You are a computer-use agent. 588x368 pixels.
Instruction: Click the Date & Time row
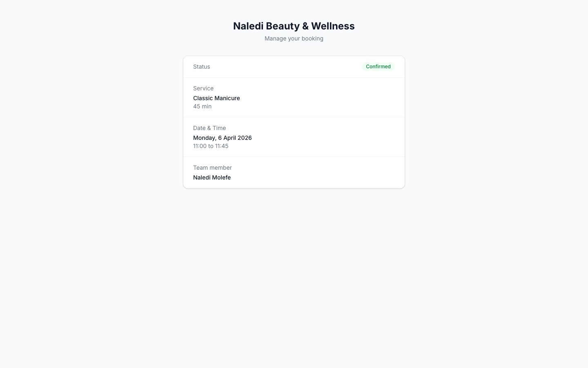click(x=294, y=137)
